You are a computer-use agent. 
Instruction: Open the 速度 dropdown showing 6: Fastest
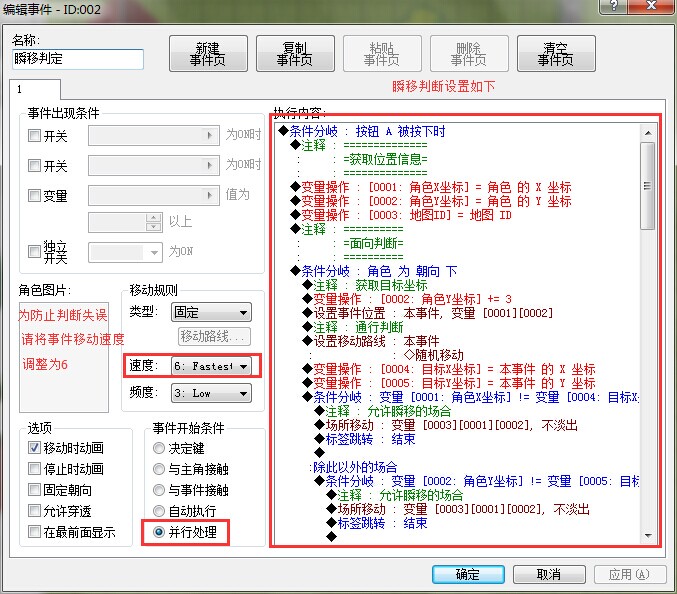[x=211, y=366]
